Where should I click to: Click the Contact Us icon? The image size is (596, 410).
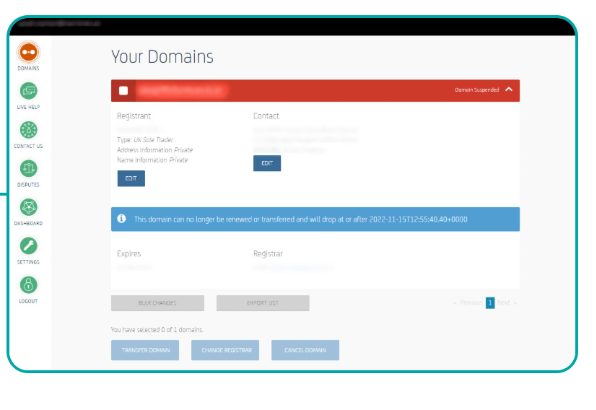(29, 130)
